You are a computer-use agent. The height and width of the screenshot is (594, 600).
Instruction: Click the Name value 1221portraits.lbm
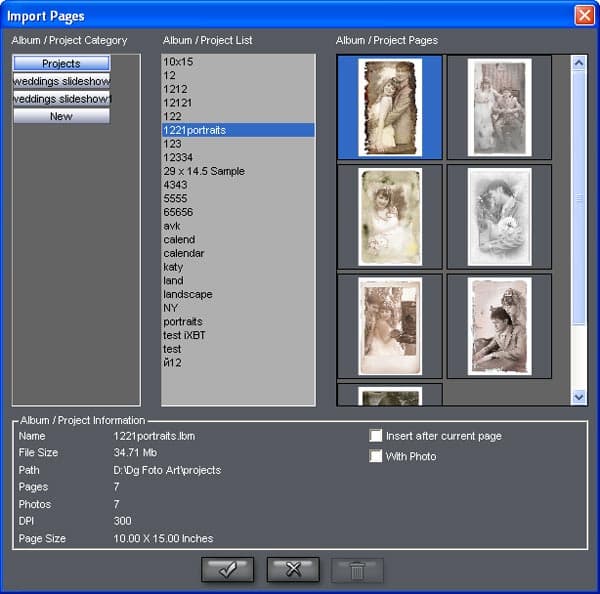(154, 436)
